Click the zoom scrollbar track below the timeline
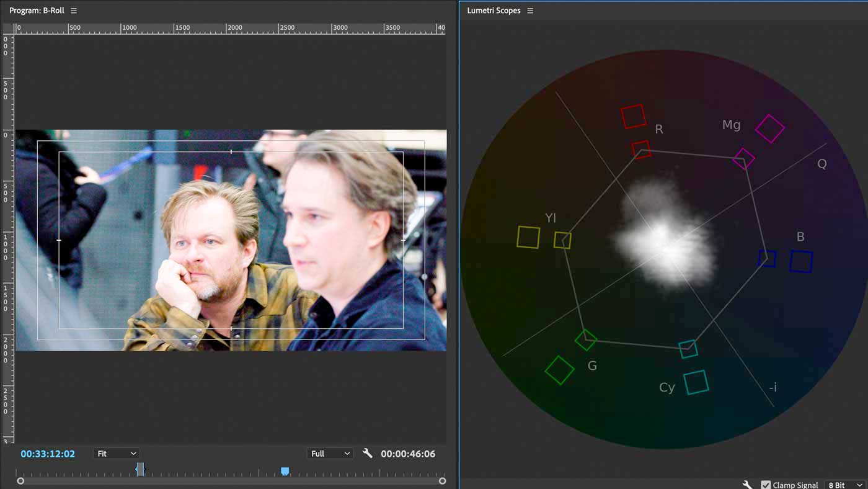This screenshot has height=489, width=868. [229, 480]
